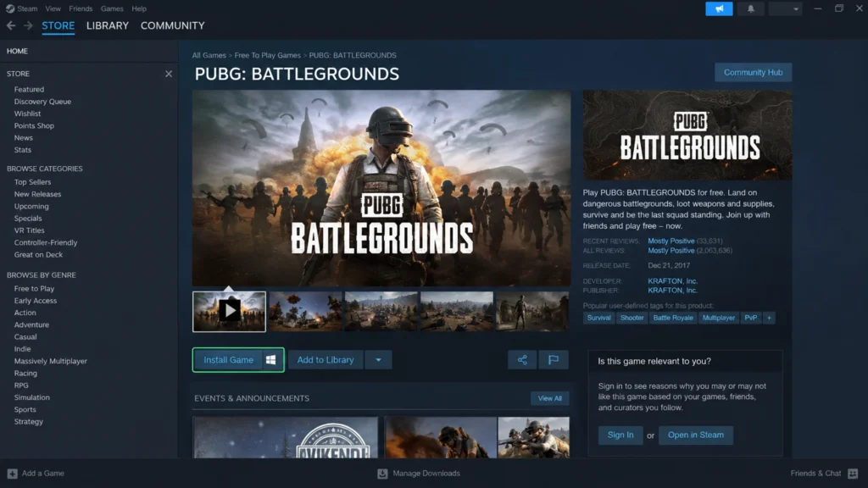868x488 pixels.
Task: Open Discovery Queue in the sidebar
Action: 42,102
